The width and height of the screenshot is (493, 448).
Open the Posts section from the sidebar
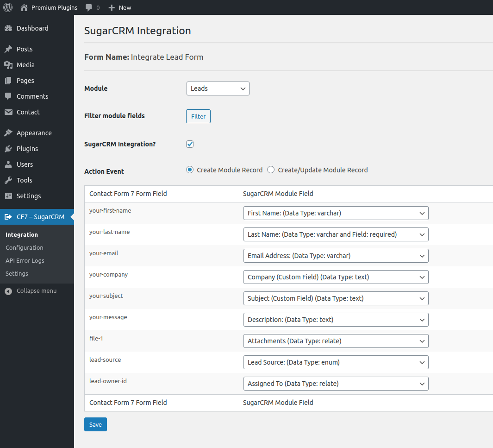pos(9,49)
